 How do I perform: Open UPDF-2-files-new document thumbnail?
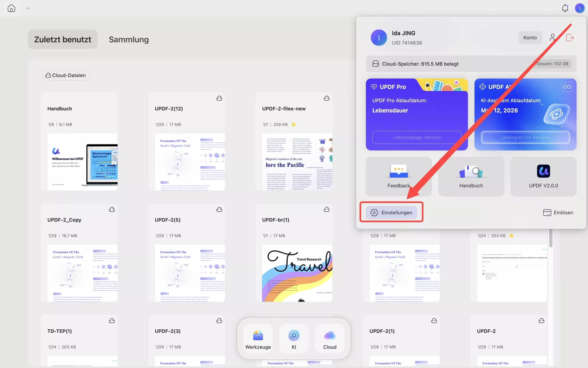297,162
